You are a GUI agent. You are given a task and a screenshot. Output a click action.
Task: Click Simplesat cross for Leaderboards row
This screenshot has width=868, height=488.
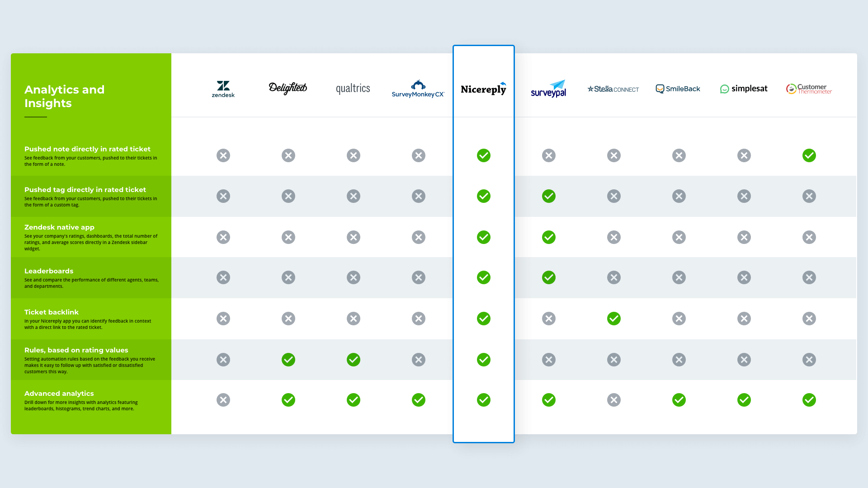(x=744, y=277)
